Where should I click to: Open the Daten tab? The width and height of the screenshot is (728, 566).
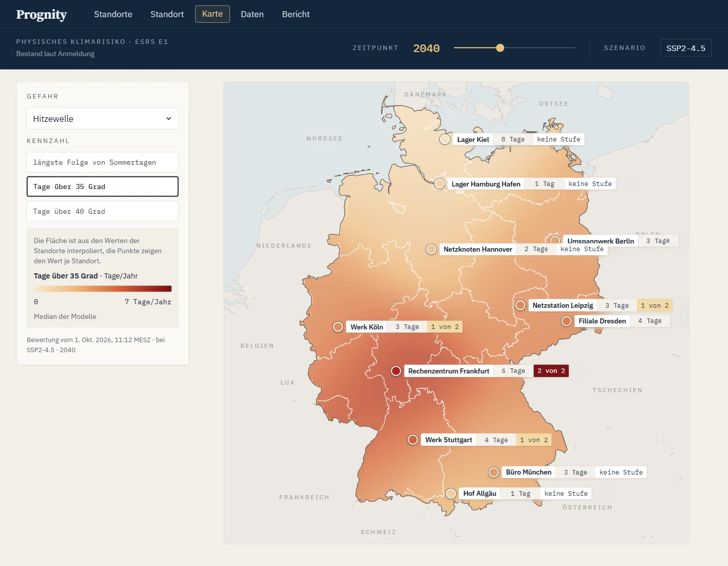tap(252, 14)
